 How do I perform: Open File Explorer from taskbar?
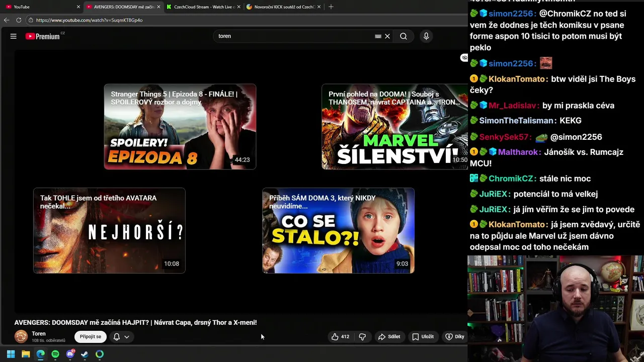[26, 354]
